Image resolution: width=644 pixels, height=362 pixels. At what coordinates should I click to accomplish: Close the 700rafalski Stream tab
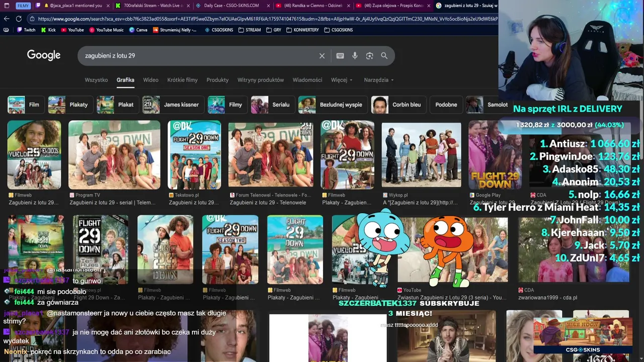coord(188,6)
